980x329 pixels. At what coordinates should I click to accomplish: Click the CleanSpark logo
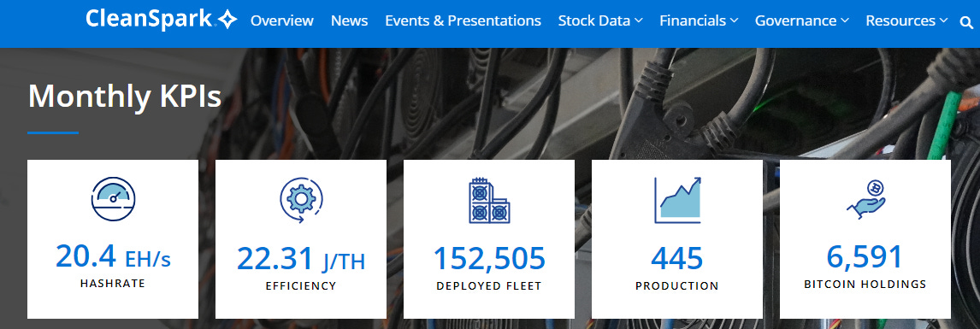(x=162, y=20)
